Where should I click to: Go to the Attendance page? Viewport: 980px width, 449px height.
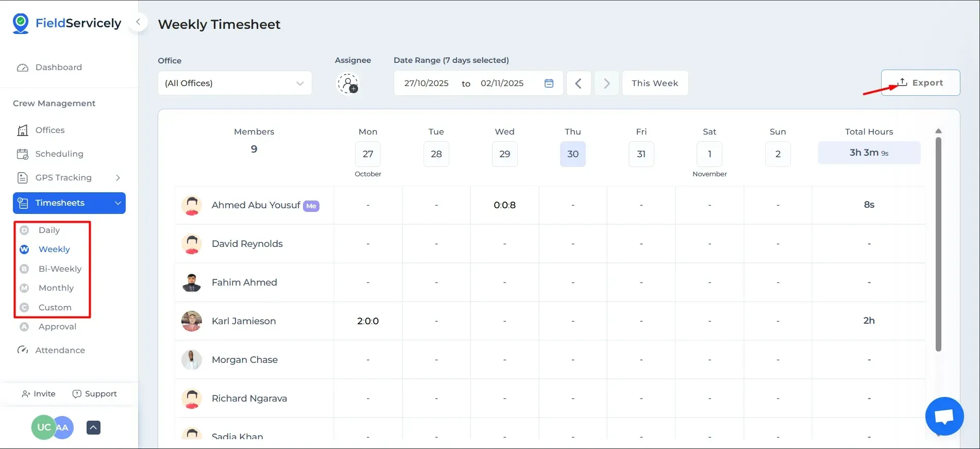tap(60, 351)
